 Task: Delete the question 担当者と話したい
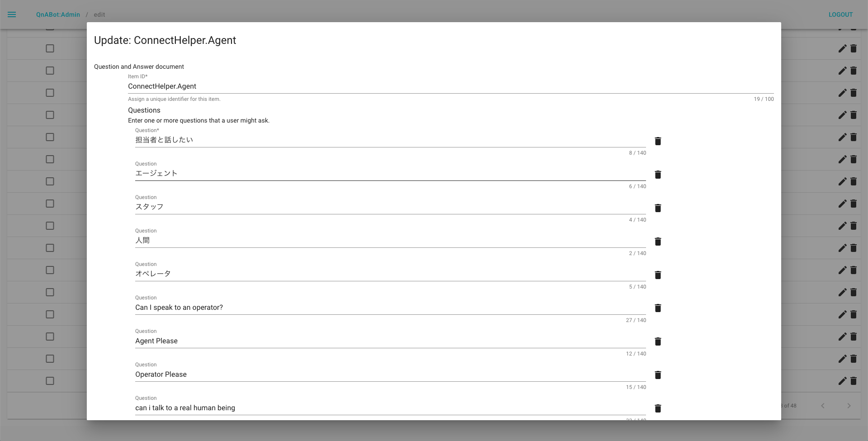[658, 141]
